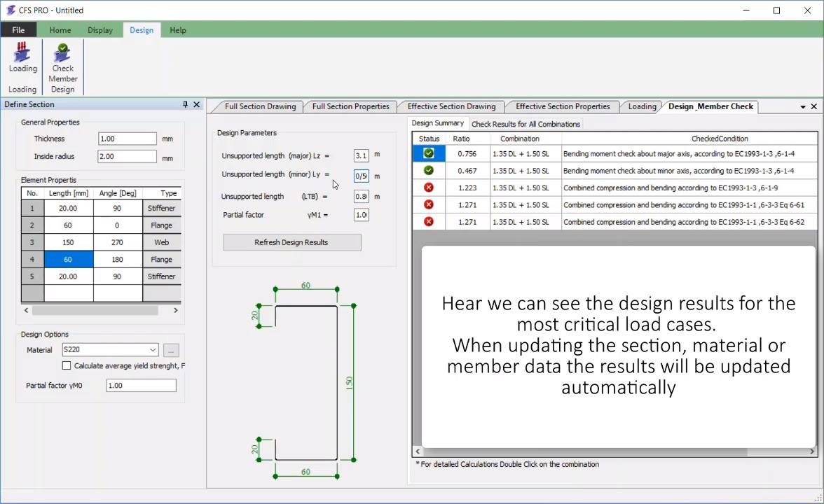Viewport: 824px width, 504px height.
Task: Click the empty new row length cell
Action: pyautogui.click(x=69, y=293)
